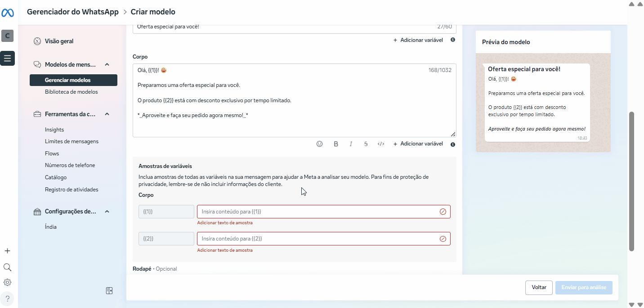The image size is (644, 308).
Task: Open Biblioteca de modelos
Action: coord(71,92)
